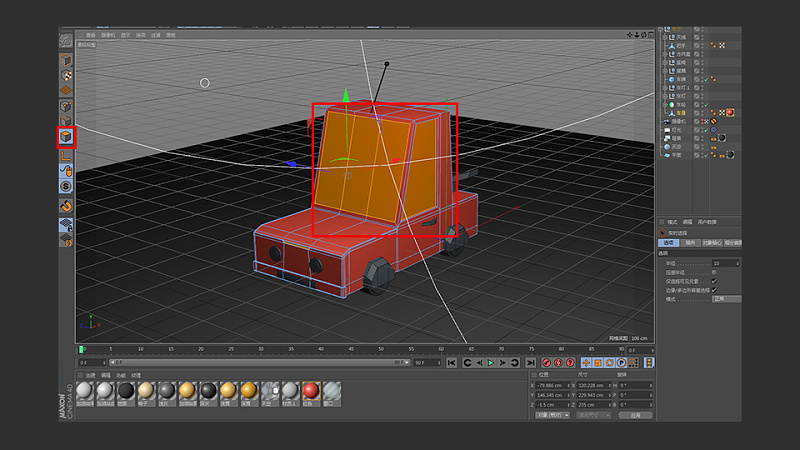Enable the Axis mode L-shaped icon
800x450 pixels.
pyautogui.click(x=66, y=156)
